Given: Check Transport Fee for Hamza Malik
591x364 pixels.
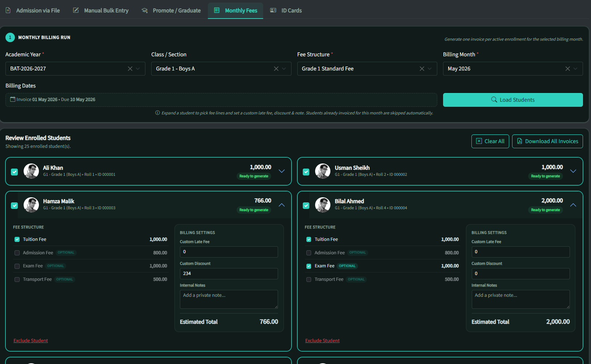Looking at the screenshot, I should pyautogui.click(x=17, y=279).
